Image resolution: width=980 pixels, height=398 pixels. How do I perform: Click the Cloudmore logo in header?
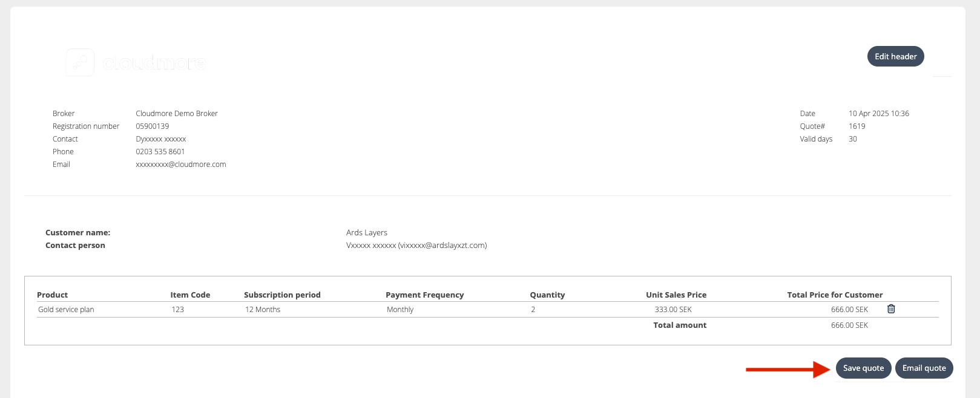(136, 62)
